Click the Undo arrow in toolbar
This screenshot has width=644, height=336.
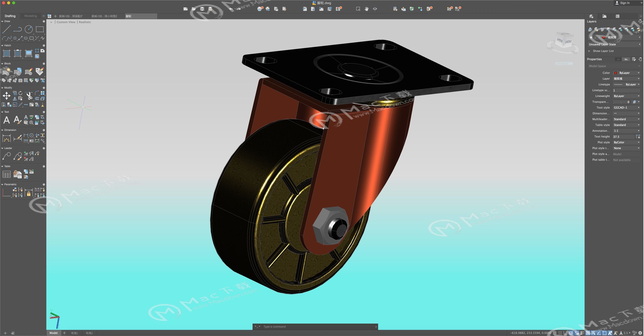(x=231, y=9)
